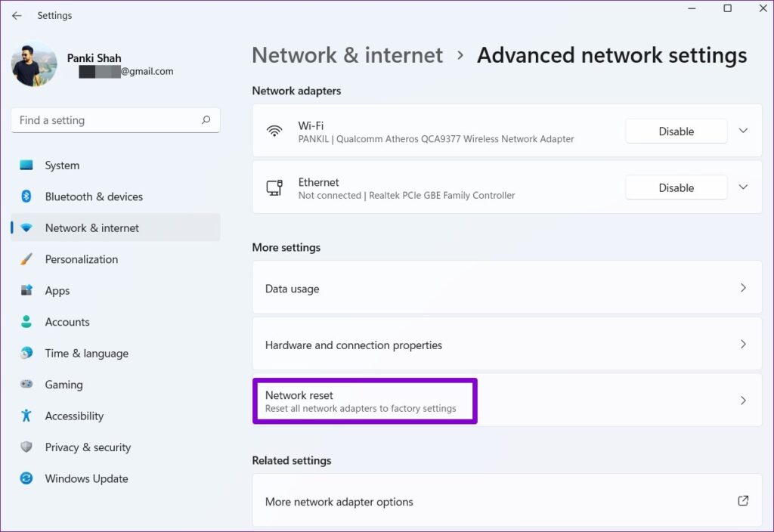Open Personalization via its paintbrush icon
The image size is (774, 532).
pos(26,259)
